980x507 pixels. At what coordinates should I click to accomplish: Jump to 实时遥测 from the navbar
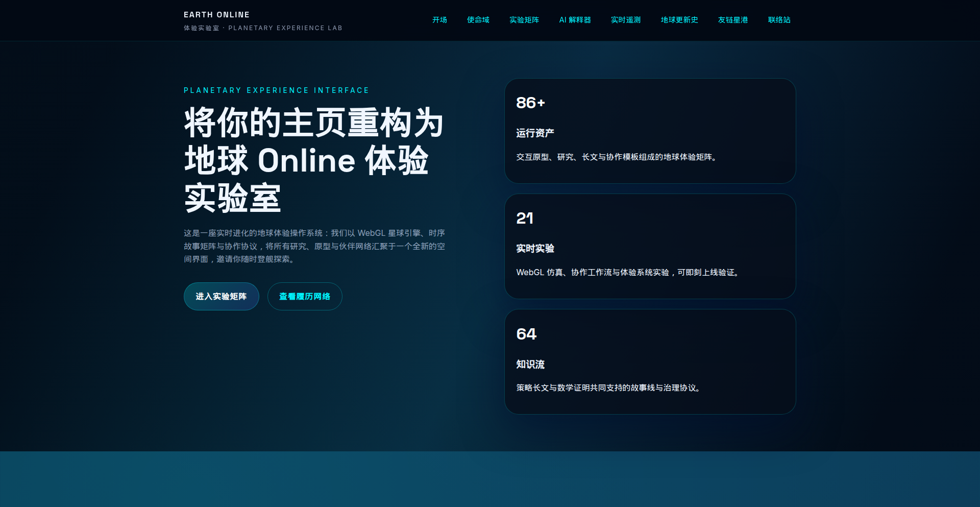coord(625,20)
